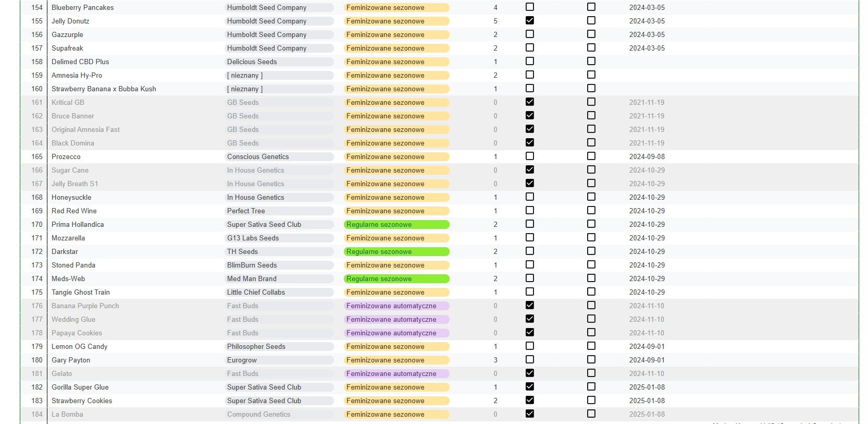Image resolution: width=868 pixels, height=424 pixels.
Task: Check first checkbox for Blueberry Pancakes row
Action: pyautogui.click(x=530, y=7)
